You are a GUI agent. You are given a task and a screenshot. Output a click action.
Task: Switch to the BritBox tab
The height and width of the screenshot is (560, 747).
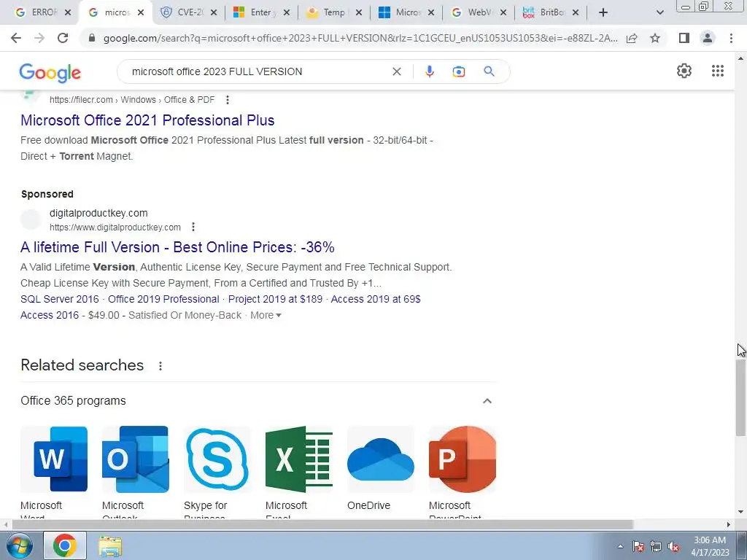click(x=550, y=12)
